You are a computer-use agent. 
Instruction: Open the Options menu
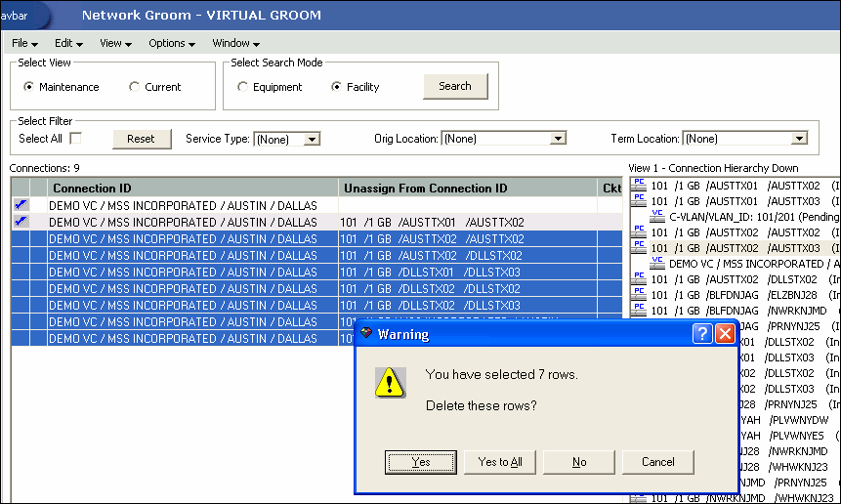pyautogui.click(x=172, y=43)
